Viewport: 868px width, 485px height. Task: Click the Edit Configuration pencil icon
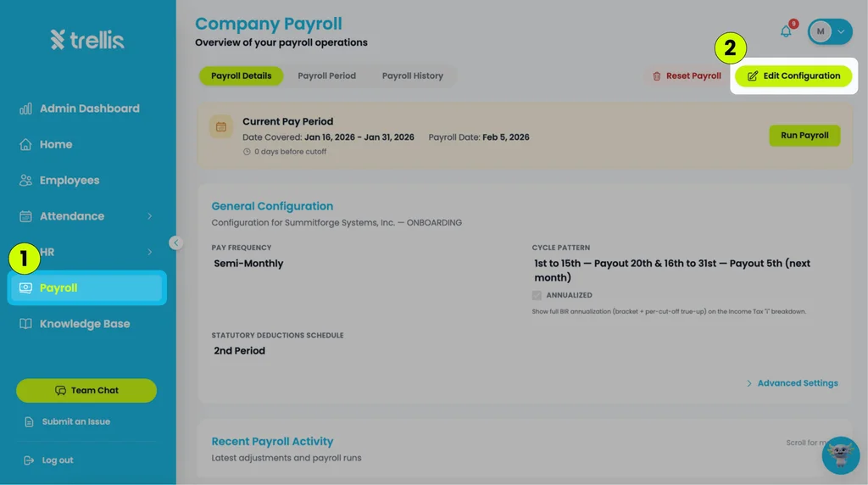[x=753, y=75]
